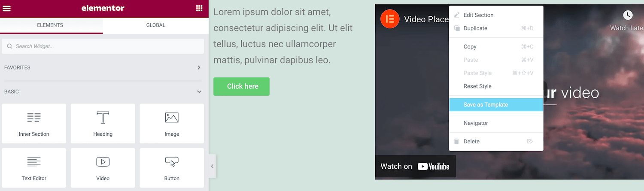Select the Heading widget
Viewport: 644px width, 191px height.
[x=103, y=124]
